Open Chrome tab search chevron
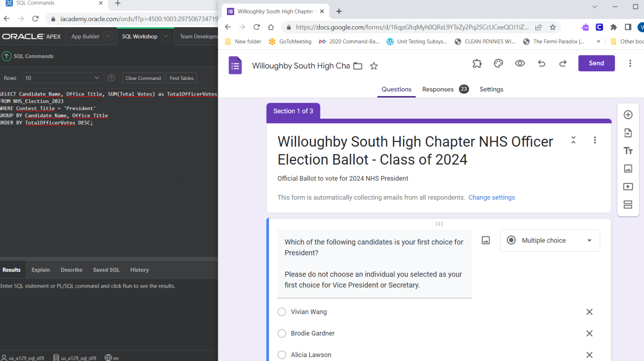644x361 pixels. tap(595, 7)
